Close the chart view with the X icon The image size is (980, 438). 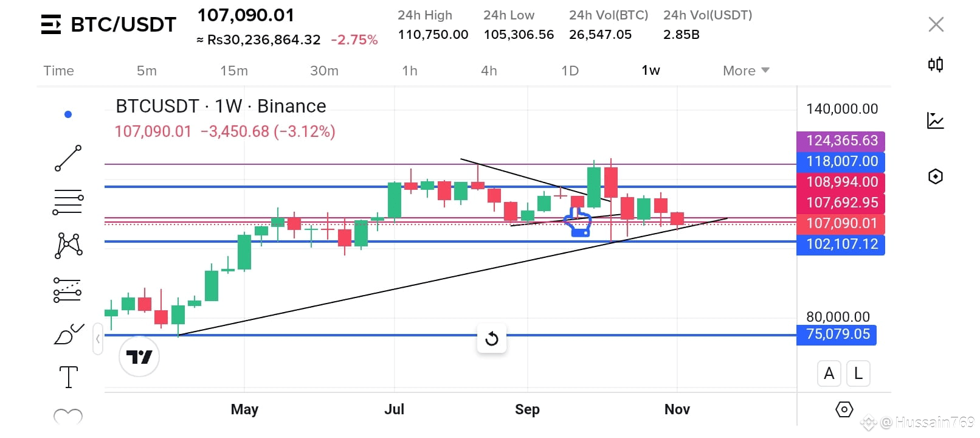(x=936, y=24)
